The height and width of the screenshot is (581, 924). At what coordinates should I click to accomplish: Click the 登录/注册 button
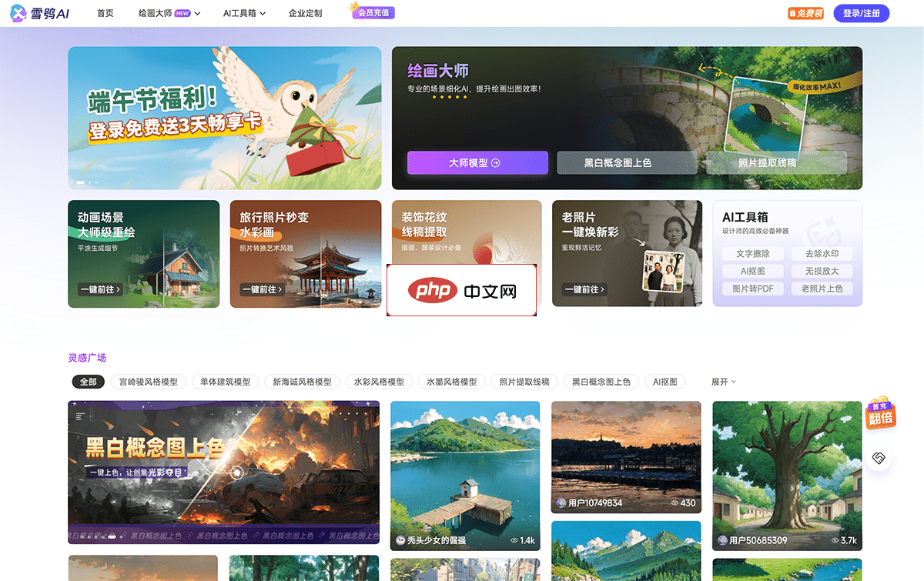pos(862,13)
